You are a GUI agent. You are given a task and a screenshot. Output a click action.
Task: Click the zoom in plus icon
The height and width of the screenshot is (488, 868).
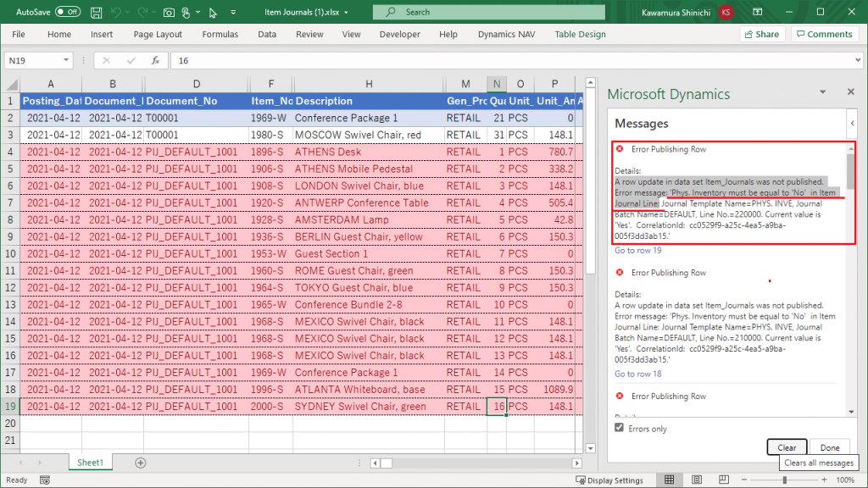[824, 480]
